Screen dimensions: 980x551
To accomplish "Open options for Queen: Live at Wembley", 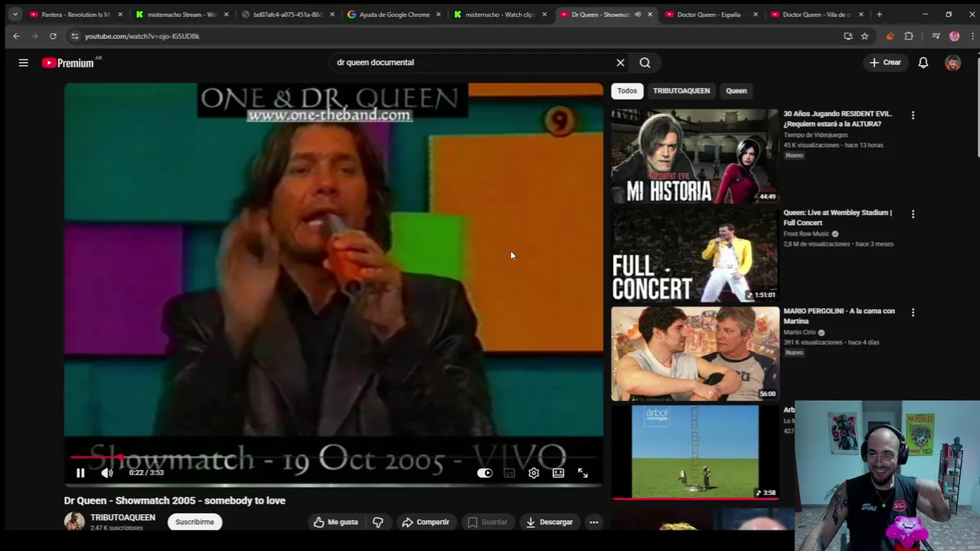I will (x=913, y=214).
